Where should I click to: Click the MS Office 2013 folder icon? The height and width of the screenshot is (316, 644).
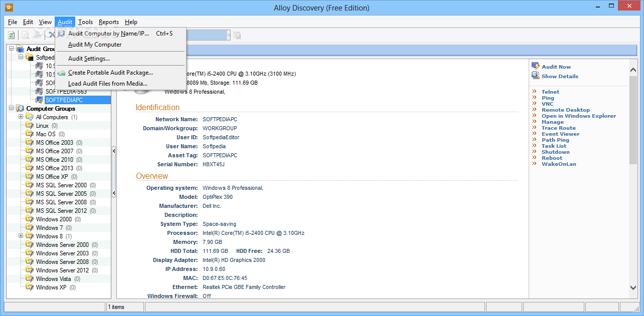tap(30, 168)
